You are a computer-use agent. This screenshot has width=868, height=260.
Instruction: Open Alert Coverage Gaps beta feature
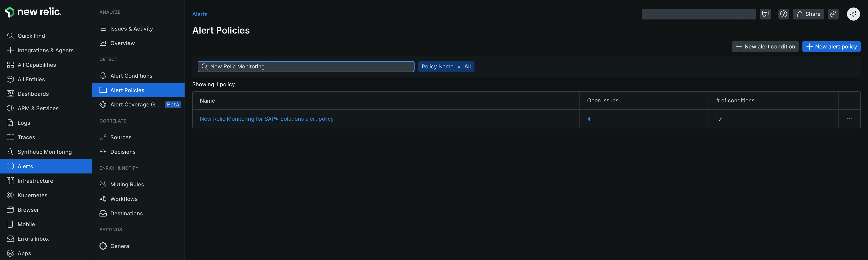pos(135,105)
